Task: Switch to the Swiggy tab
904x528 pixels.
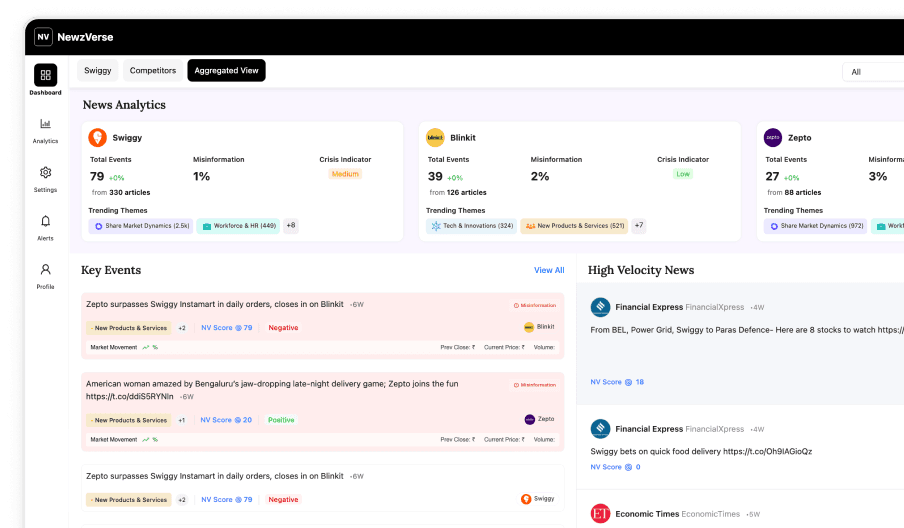Action: (98, 70)
